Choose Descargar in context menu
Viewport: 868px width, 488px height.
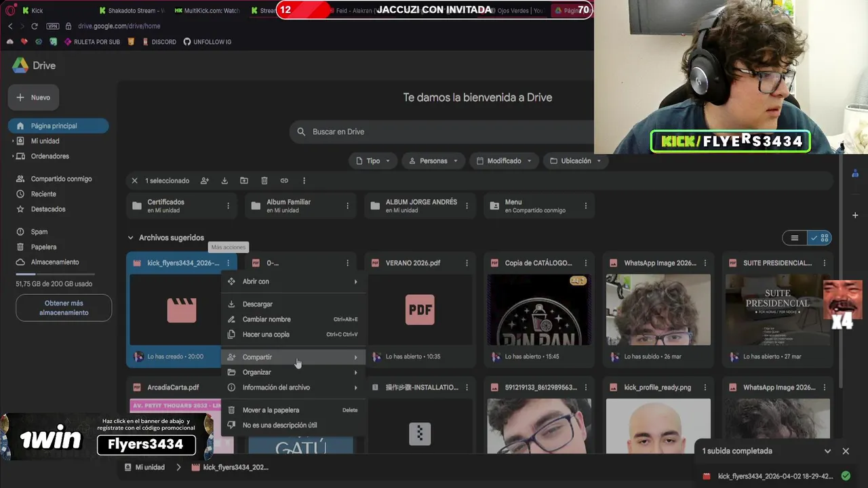pos(293,304)
